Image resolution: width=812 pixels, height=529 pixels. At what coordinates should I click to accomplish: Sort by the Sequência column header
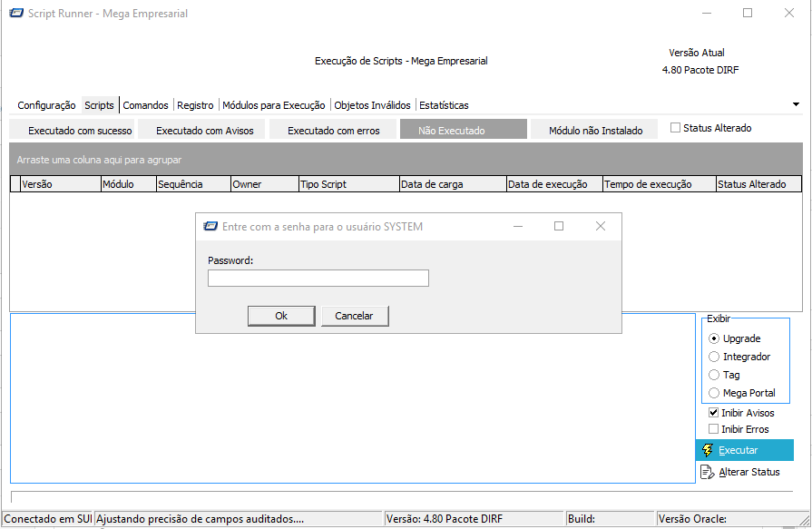pos(193,184)
